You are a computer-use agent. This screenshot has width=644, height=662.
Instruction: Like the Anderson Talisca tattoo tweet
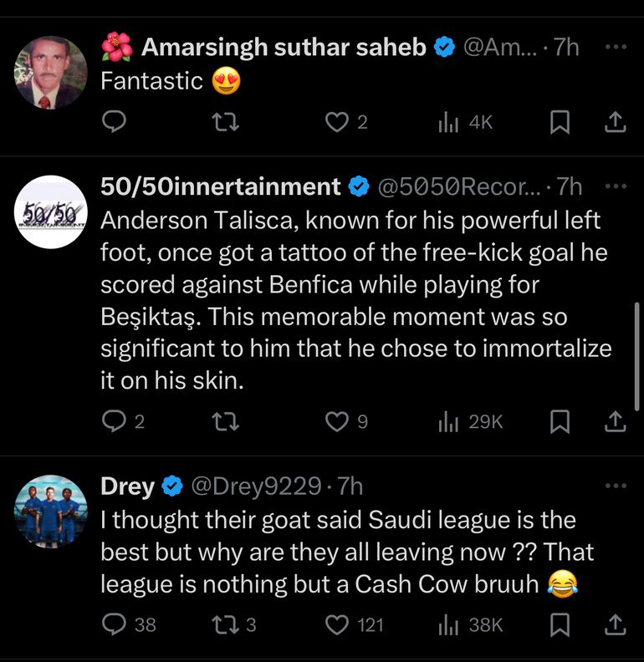tap(336, 422)
